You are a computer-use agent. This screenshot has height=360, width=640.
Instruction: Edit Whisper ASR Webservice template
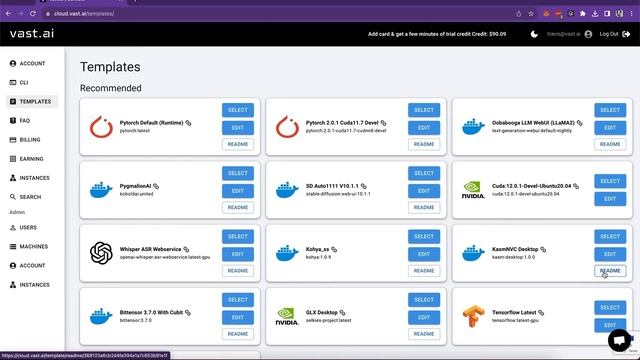[x=238, y=254]
